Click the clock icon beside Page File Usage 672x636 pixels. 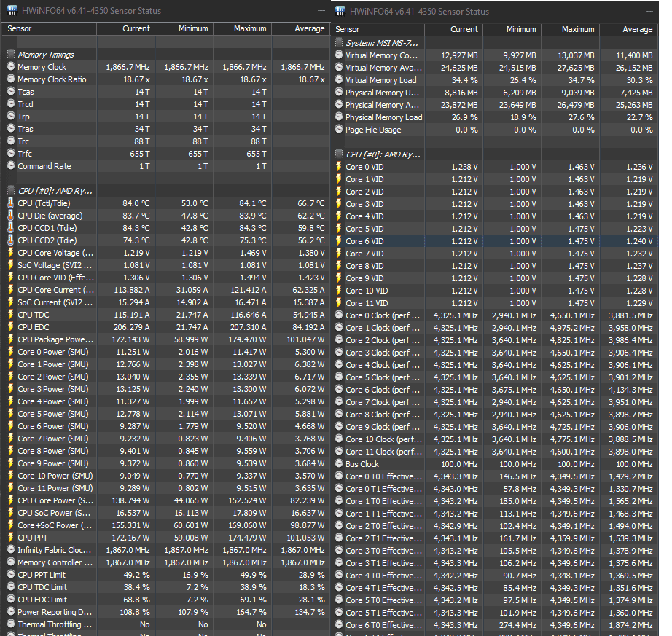(x=339, y=130)
